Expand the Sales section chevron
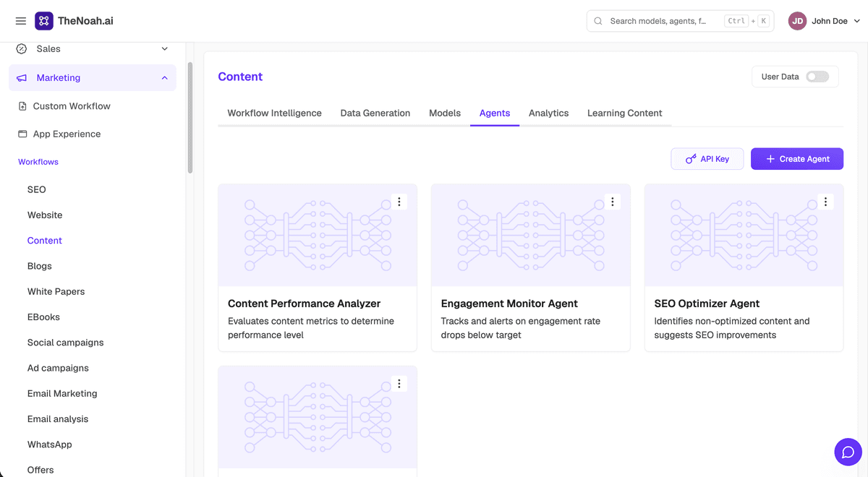 (164, 49)
